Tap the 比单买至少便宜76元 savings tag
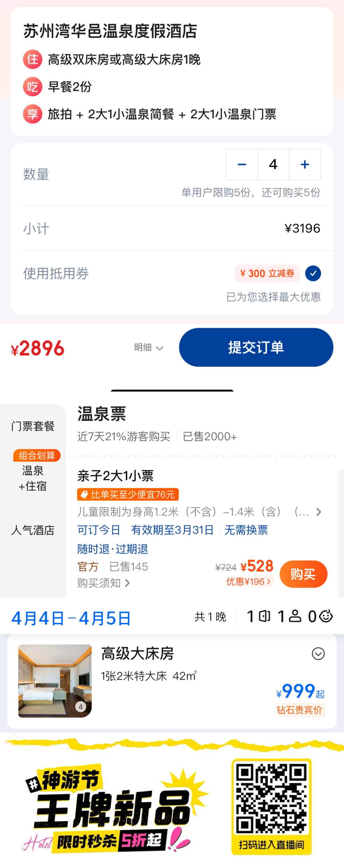This screenshot has width=344, height=868. point(128,494)
